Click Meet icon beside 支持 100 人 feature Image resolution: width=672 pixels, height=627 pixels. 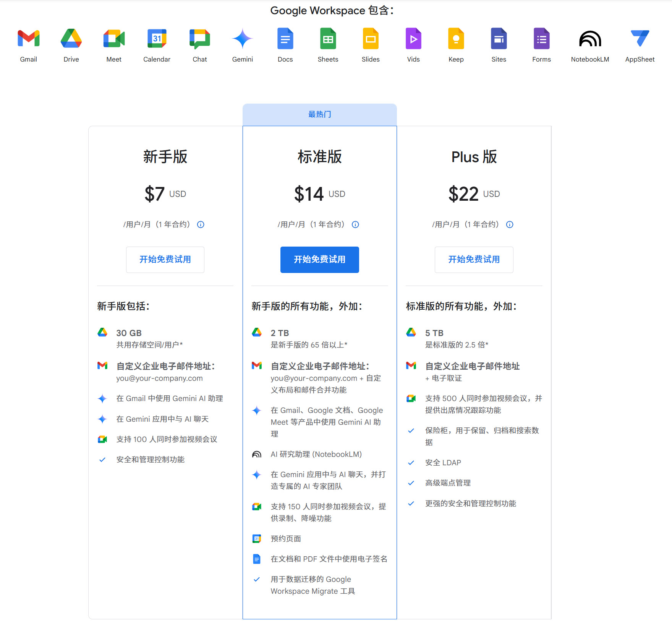click(102, 439)
